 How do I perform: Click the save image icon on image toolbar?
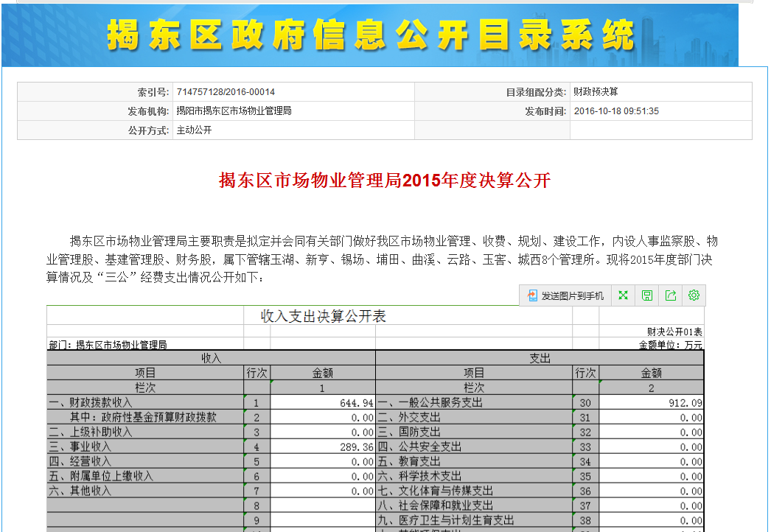[647, 295]
